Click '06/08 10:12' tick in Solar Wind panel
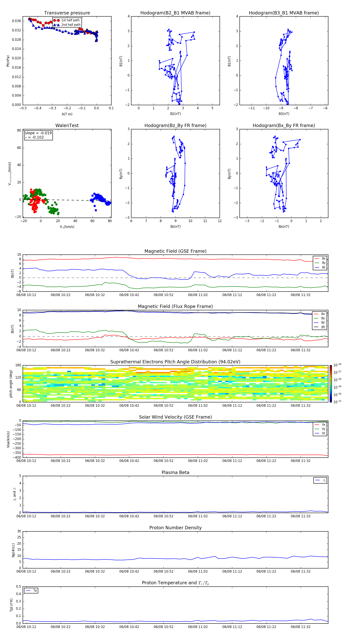351x644 pixels. (26, 461)
